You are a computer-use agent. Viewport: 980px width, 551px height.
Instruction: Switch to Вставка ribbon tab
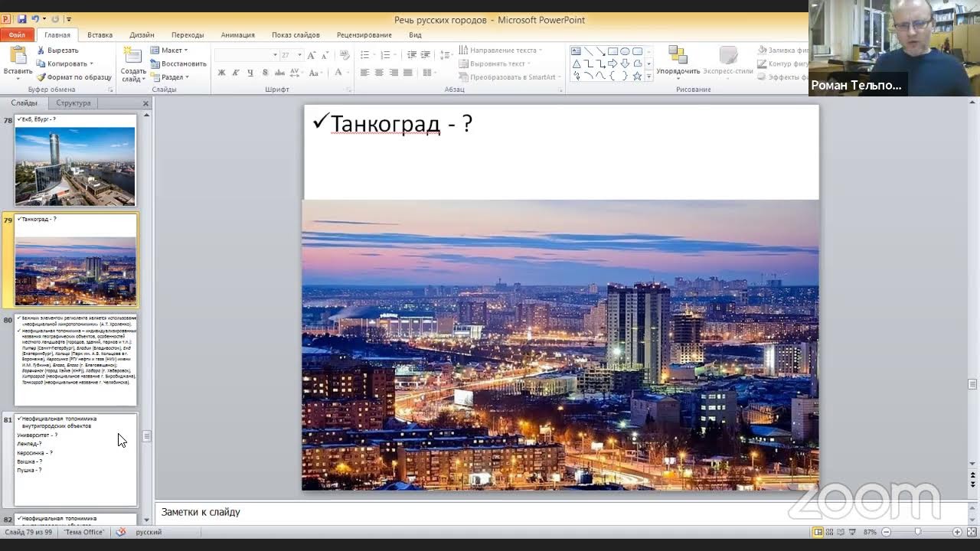pos(100,34)
